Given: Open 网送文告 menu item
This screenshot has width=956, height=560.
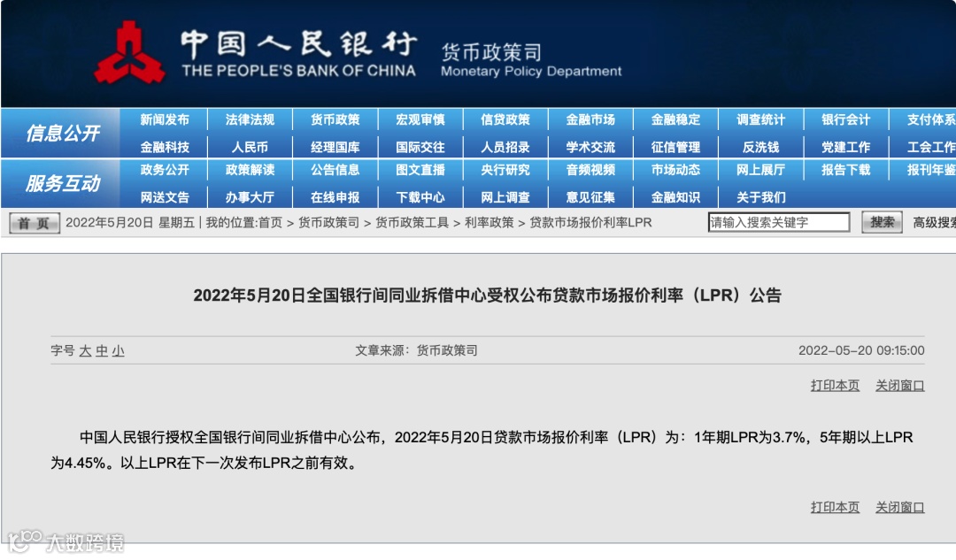Looking at the screenshot, I should [x=165, y=197].
